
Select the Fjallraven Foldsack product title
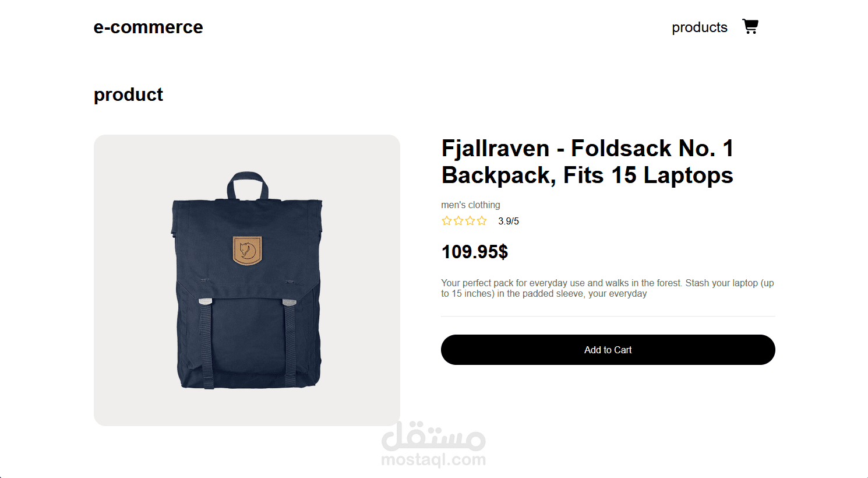(x=587, y=161)
